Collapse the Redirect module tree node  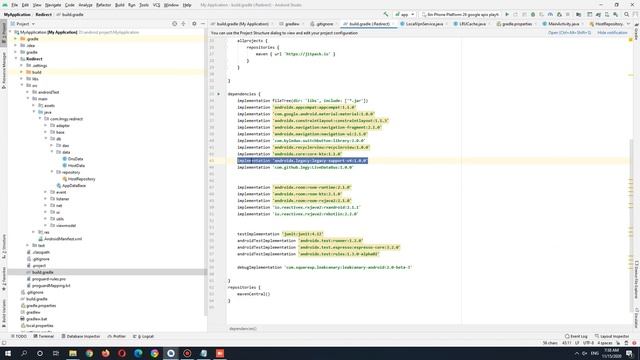point(16,59)
